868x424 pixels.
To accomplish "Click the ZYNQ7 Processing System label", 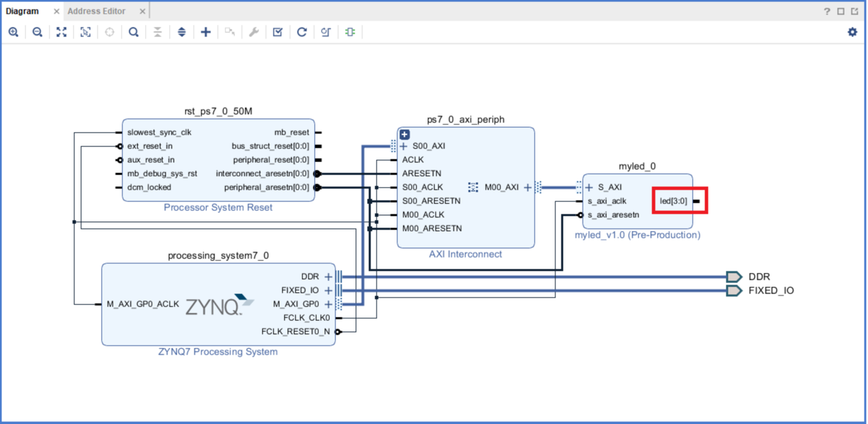I will [x=218, y=352].
